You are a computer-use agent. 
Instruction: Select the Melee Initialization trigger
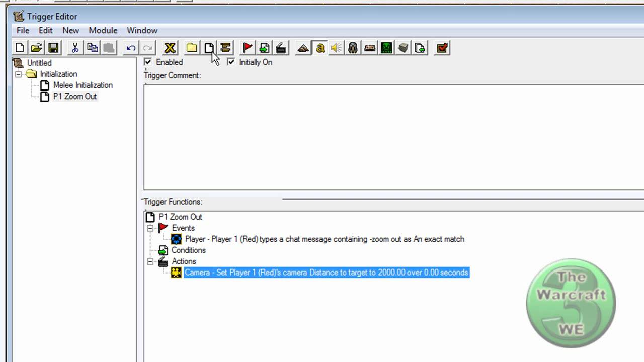pyautogui.click(x=83, y=85)
